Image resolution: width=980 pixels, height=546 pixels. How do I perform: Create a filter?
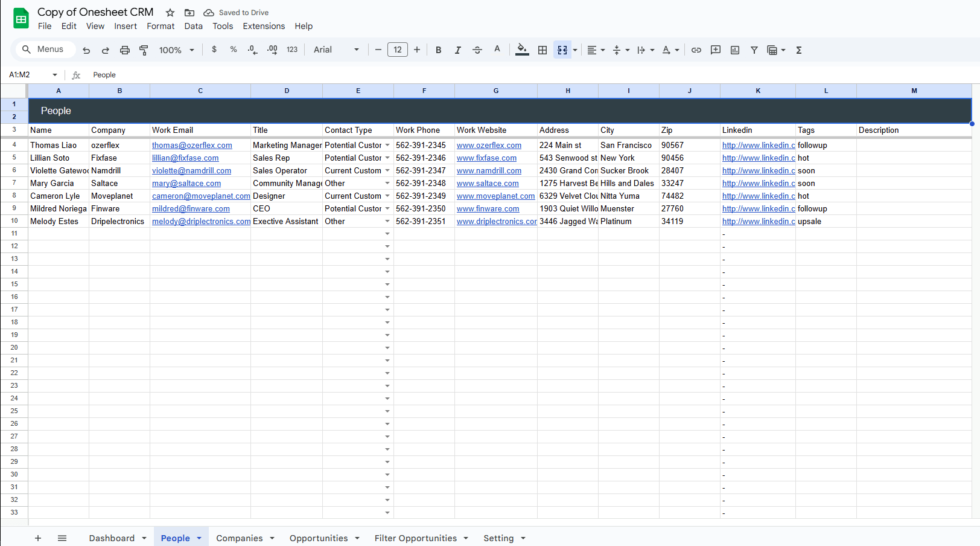[x=754, y=50]
